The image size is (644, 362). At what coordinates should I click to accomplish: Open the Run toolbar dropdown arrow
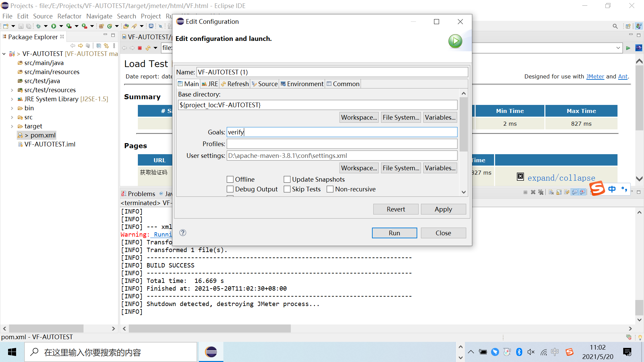click(61, 26)
